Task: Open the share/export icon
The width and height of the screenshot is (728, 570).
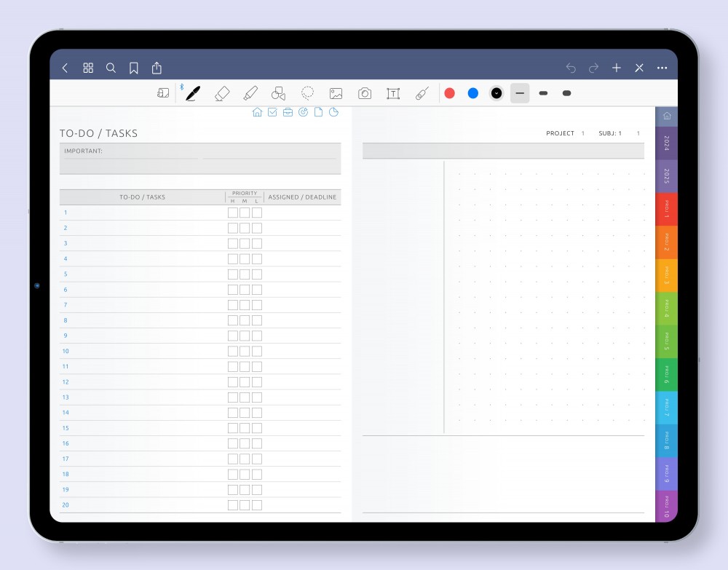Action: tap(157, 68)
